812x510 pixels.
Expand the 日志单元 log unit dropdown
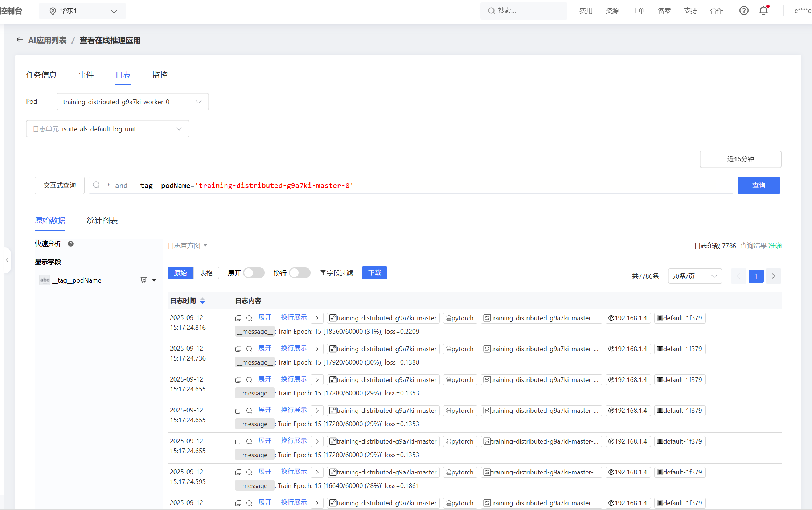pos(108,129)
